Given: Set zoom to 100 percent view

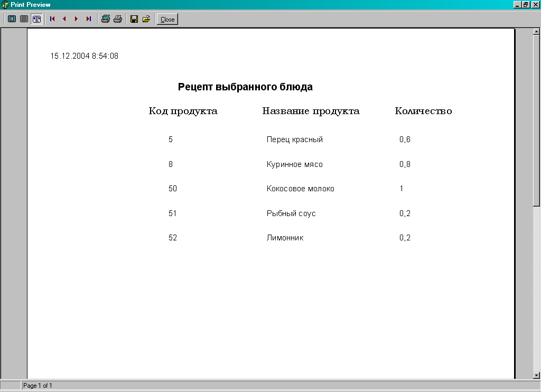Looking at the screenshot, I should 24,19.
